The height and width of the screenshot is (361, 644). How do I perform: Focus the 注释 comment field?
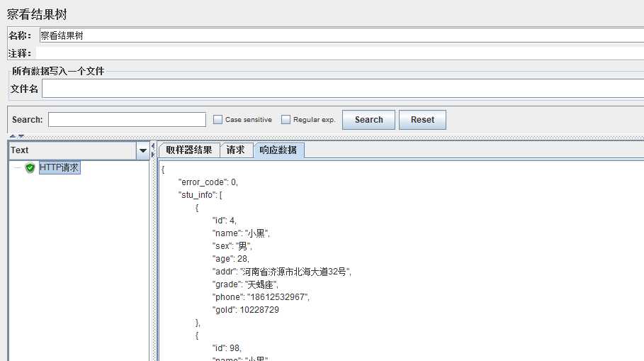[340, 53]
